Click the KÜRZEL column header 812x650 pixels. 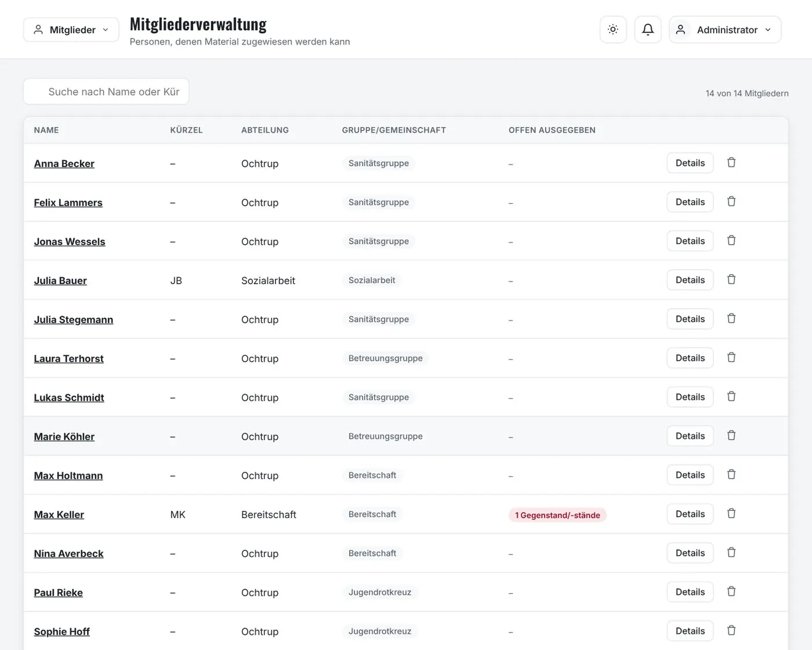pyautogui.click(x=186, y=130)
